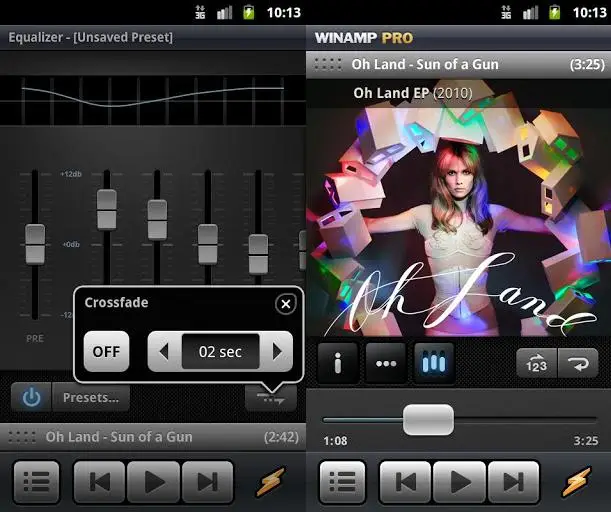Increase crossfade seconds with right arrow

(x=277, y=351)
